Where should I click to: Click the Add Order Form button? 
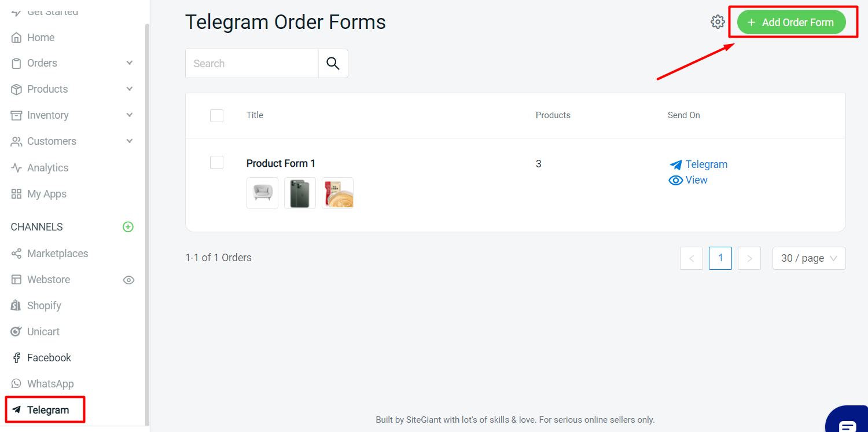pyautogui.click(x=791, y=23)
